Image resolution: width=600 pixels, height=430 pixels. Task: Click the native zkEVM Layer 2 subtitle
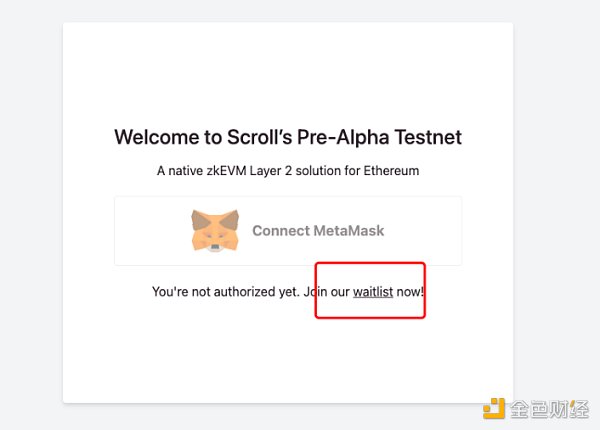coord(288,171)
